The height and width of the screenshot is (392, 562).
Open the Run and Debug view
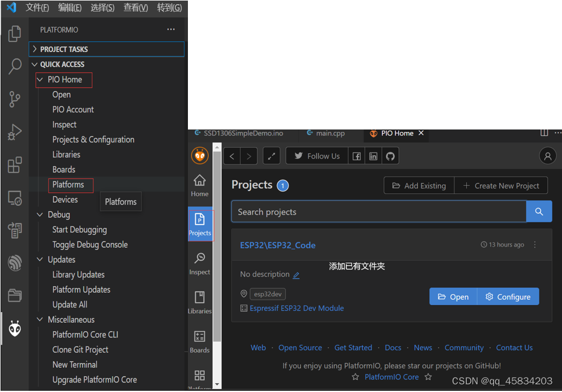point(15,132)
